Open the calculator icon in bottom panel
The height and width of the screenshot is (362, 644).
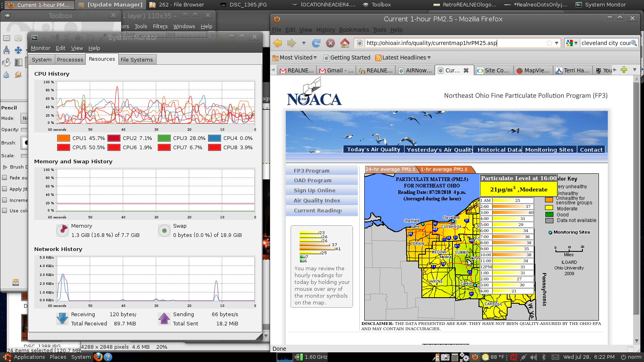455,357
